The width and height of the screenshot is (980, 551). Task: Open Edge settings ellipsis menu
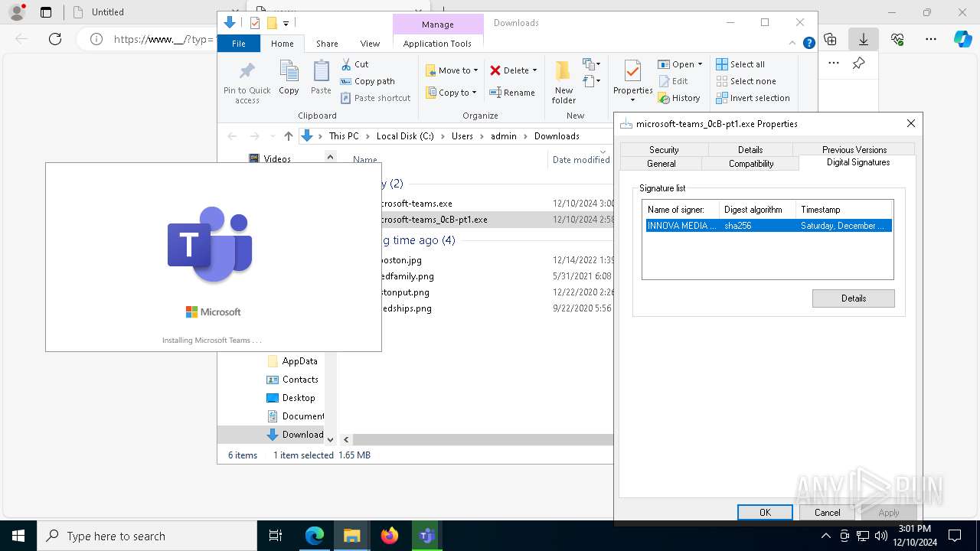tap(931, 39)
